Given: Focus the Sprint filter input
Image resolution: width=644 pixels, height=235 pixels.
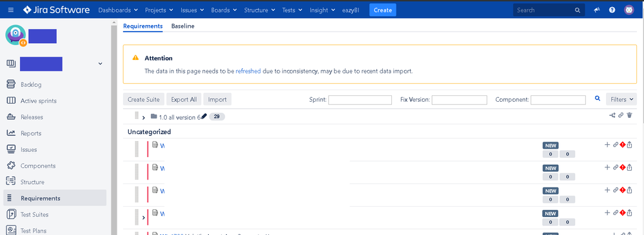Looking at the screenshot, I should pos(360,100).
